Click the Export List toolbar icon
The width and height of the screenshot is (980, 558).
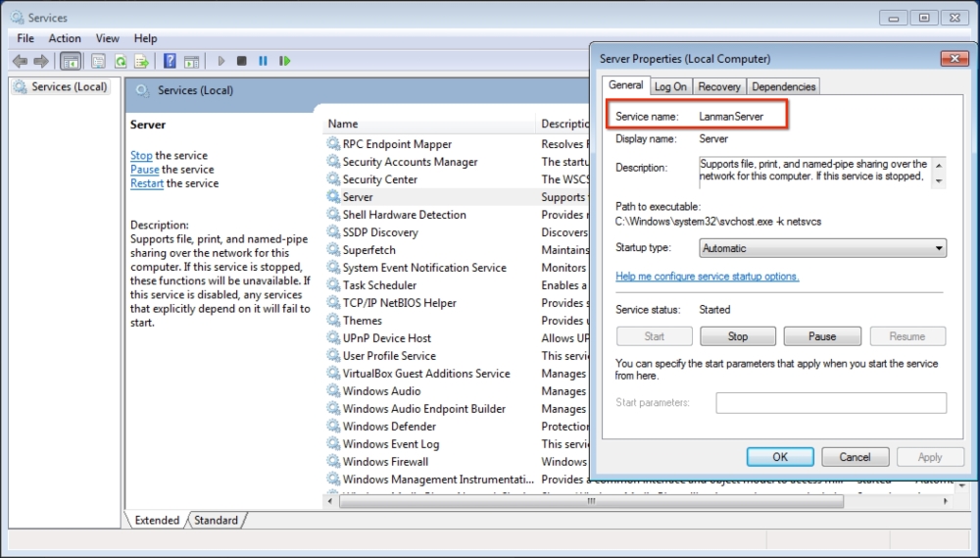coord(141,61)
